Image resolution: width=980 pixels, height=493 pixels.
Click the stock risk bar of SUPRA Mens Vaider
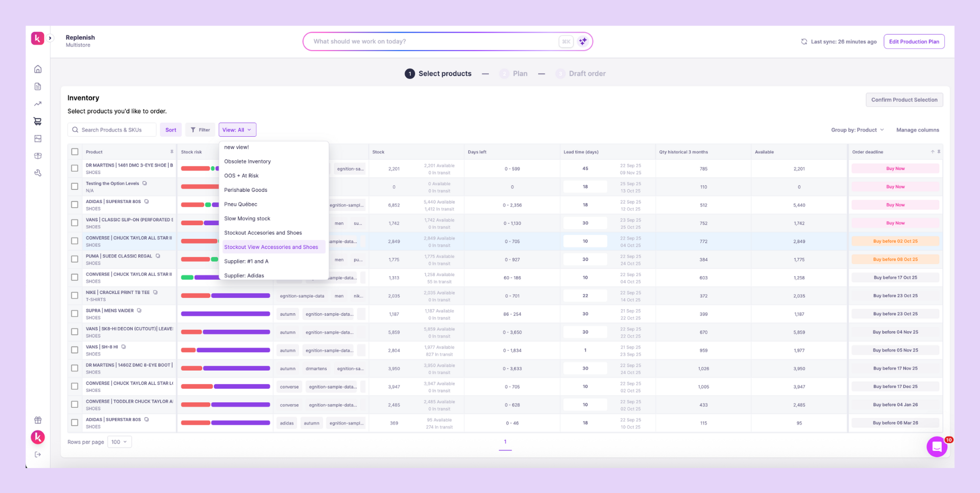point(226,314)
